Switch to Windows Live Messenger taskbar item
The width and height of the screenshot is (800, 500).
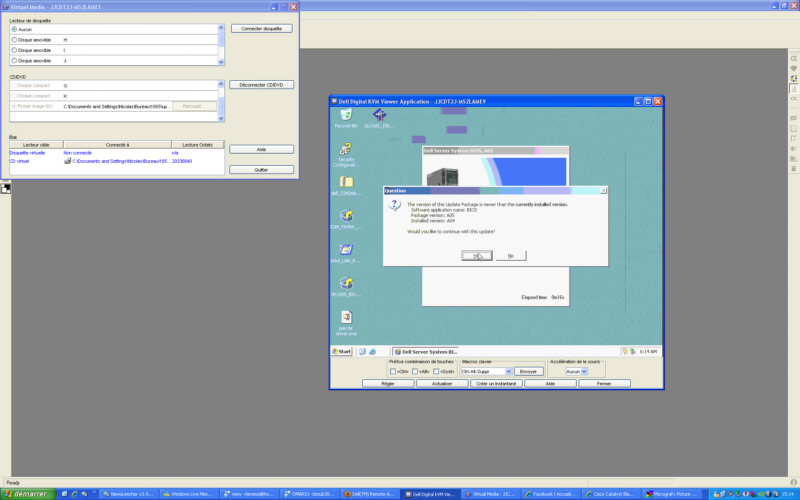point(188,494)
